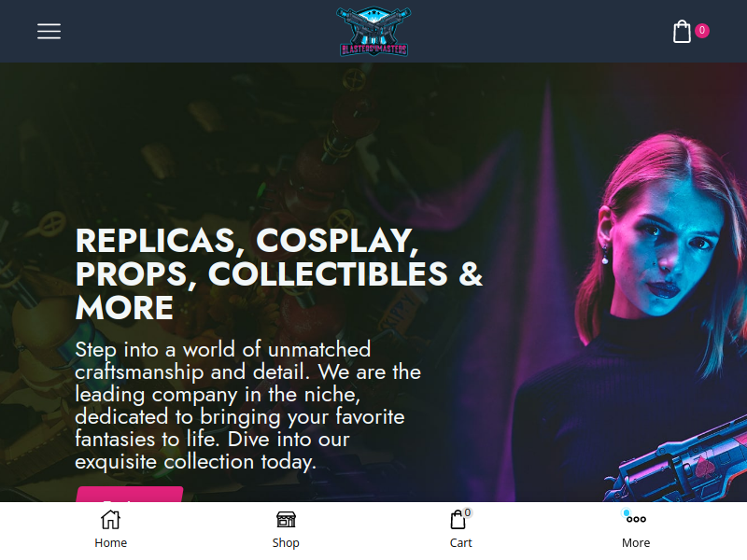Image resolution: width=747 pixels, height=560 pixels.
Task: Open the shopping bag in header
Action: [x=682, y=32]
